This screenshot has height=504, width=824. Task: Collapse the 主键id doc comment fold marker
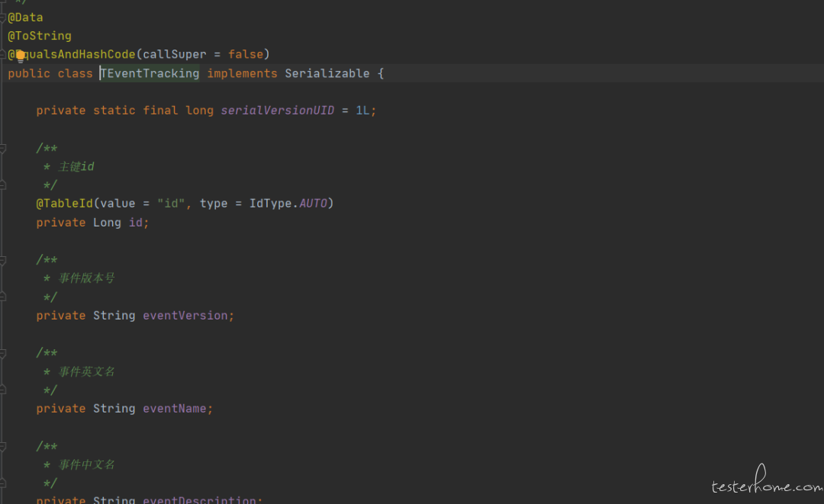[2, 149]
